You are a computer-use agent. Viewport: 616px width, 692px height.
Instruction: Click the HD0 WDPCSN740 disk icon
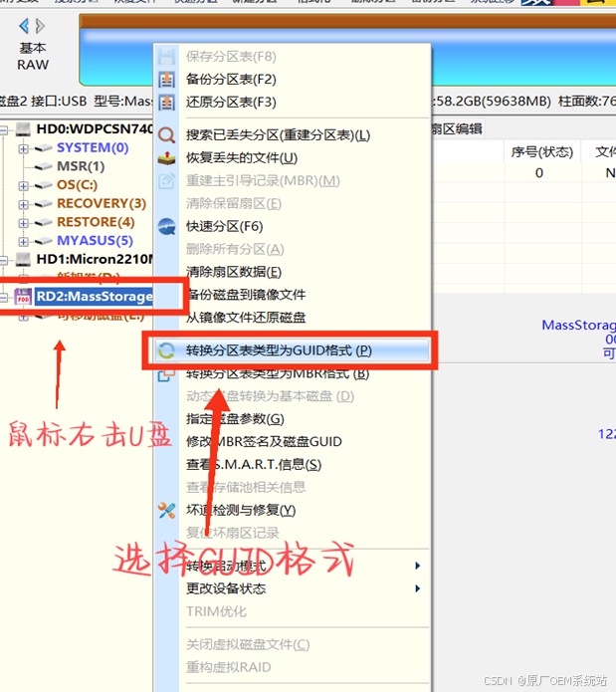[23, 128]
